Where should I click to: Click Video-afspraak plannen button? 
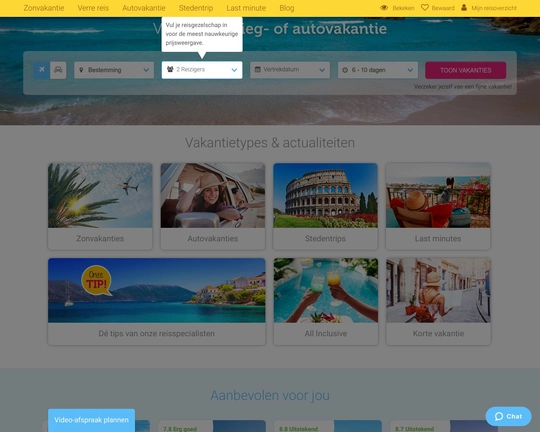(x=91, y=420)
